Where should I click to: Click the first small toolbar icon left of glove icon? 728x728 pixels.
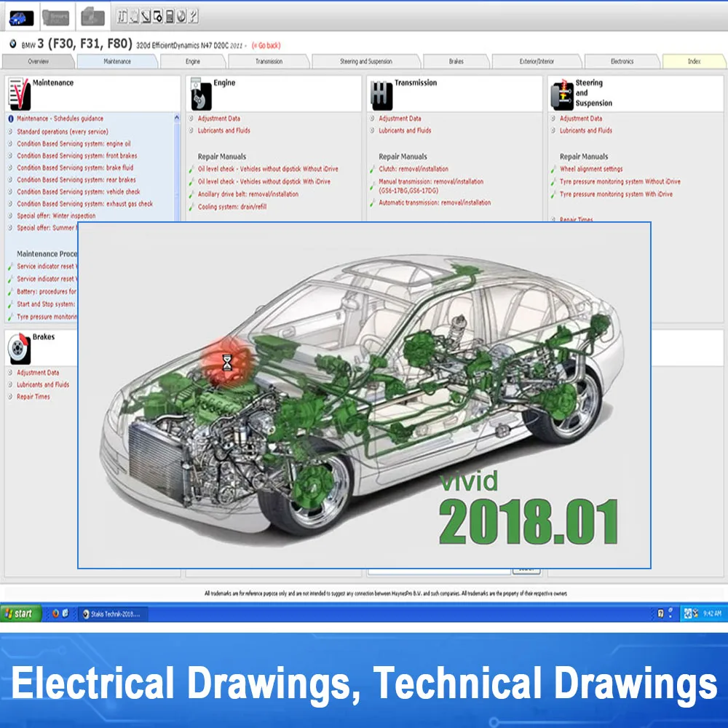pyautogui.click(x=122, y=17)
